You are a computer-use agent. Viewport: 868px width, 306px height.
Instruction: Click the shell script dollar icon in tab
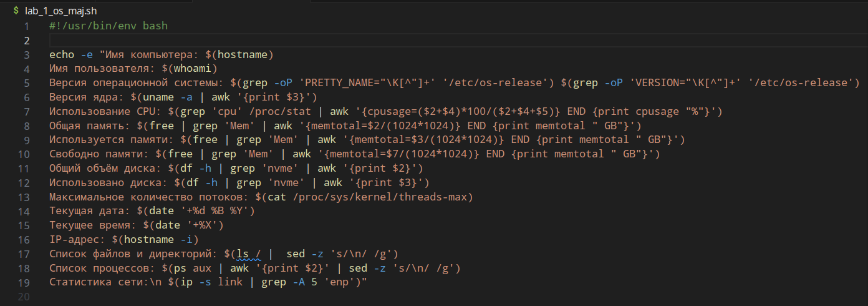(x=16, y=11)
